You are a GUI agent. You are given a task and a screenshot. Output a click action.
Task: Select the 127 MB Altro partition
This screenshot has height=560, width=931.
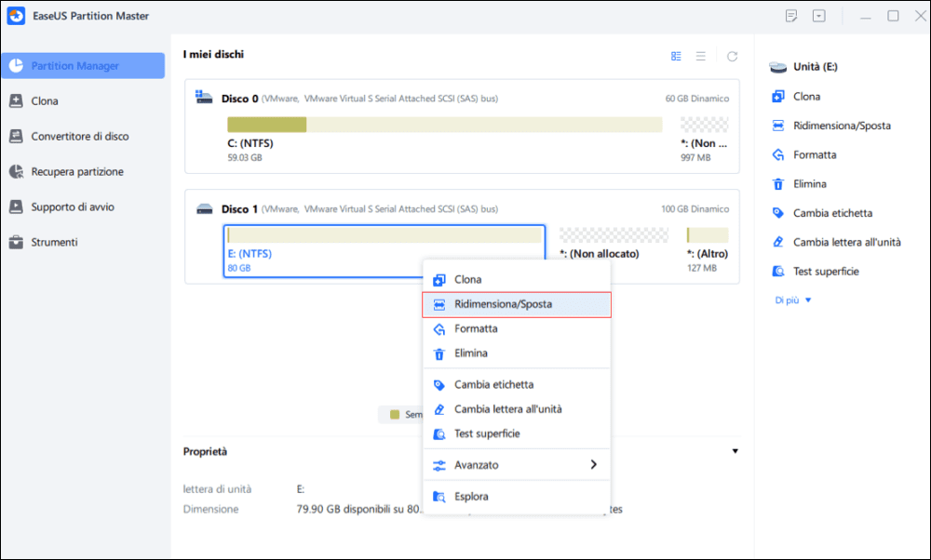click(708, 249)
